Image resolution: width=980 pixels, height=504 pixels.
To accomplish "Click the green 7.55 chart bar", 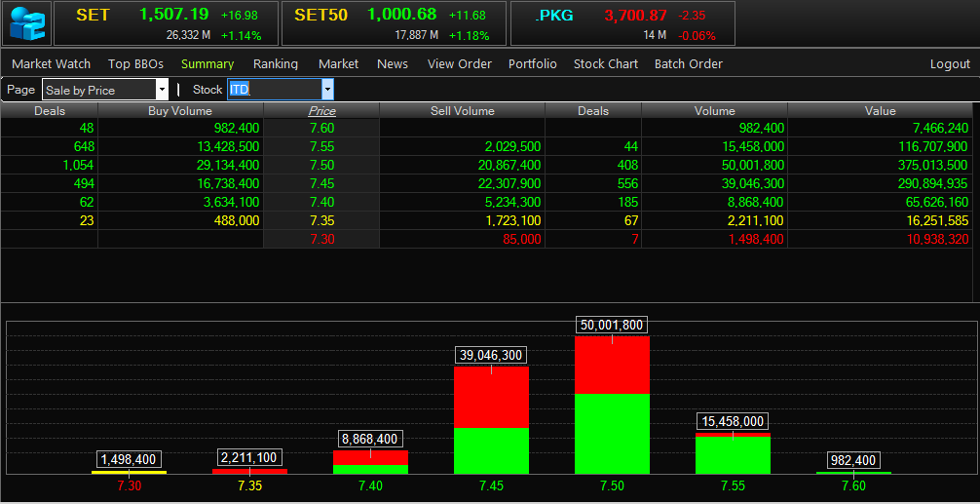I will coord(733,454).
